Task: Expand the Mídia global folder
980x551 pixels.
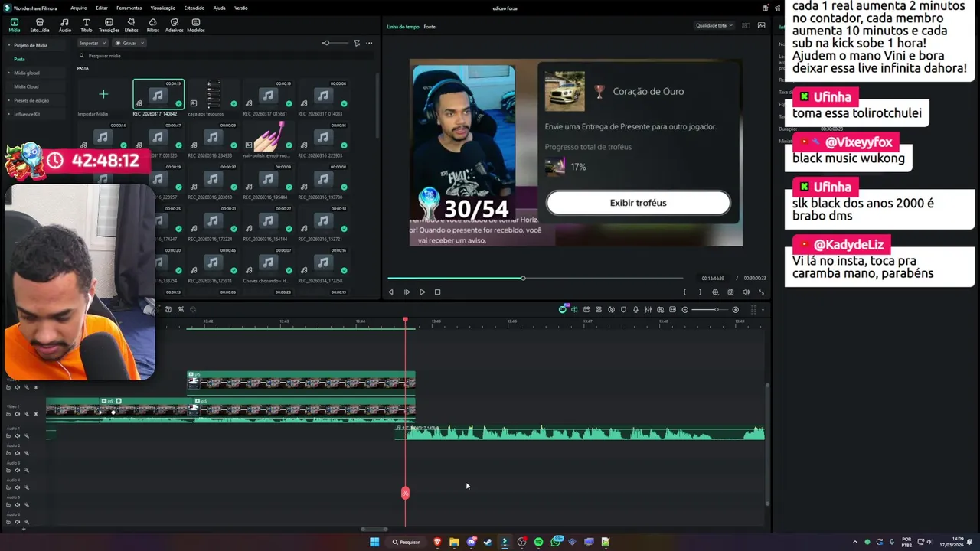Action: click(x=9, y=73)
